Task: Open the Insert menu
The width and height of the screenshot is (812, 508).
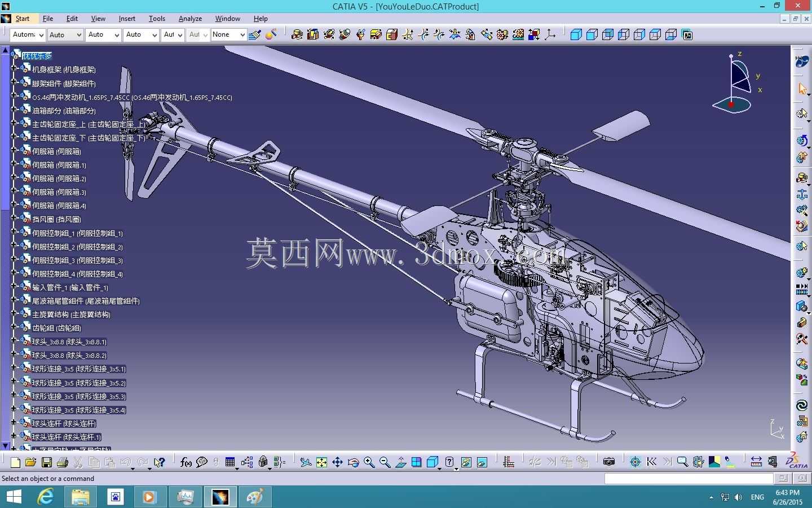Action: tap(127, 19)
